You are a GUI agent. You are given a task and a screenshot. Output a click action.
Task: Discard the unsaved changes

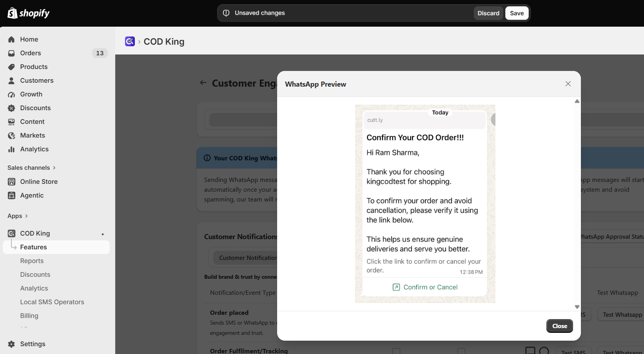pyautogui.click(x=488, y=13)
